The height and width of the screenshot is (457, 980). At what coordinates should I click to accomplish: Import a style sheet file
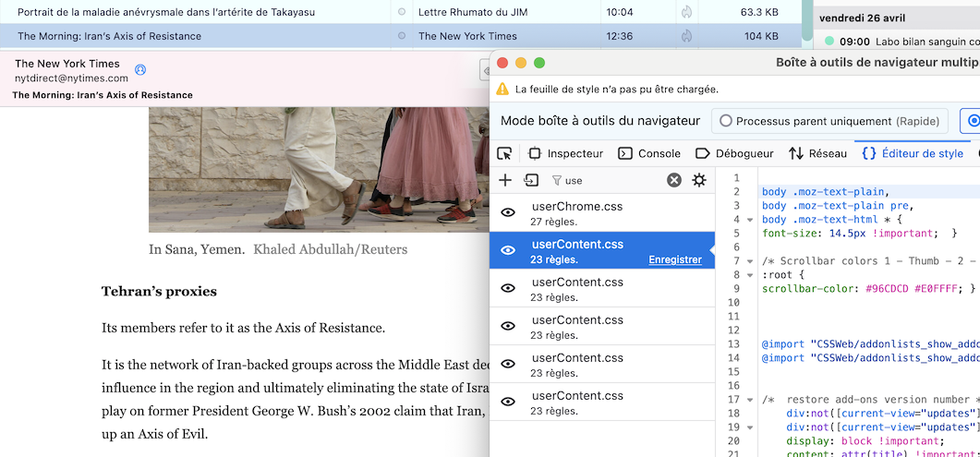pos(531,180)
